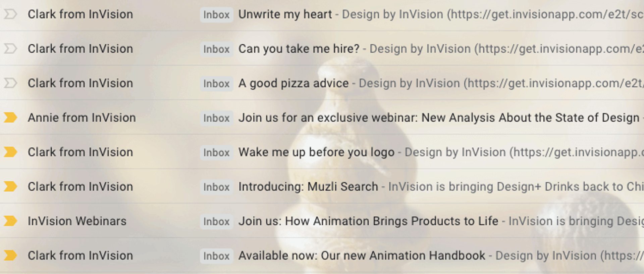Image resolution: width=644 pixels, height=274 pixels.
Task: Click the gray arrow icon beside Unwrite my heart
Action: coord(10,14)
